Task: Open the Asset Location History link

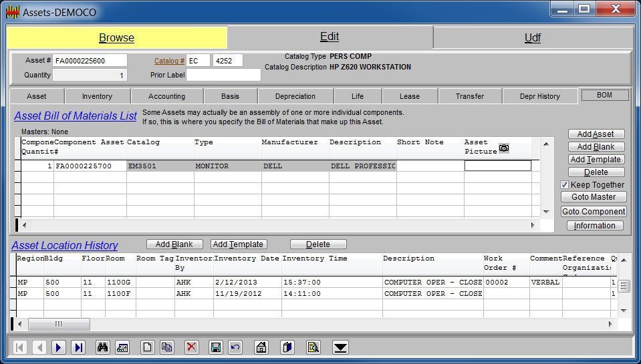Action: click(65, 246)
